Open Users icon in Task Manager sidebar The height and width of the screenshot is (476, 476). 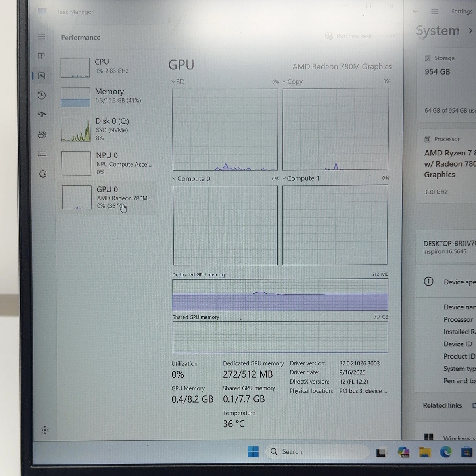tap(42, 134)
